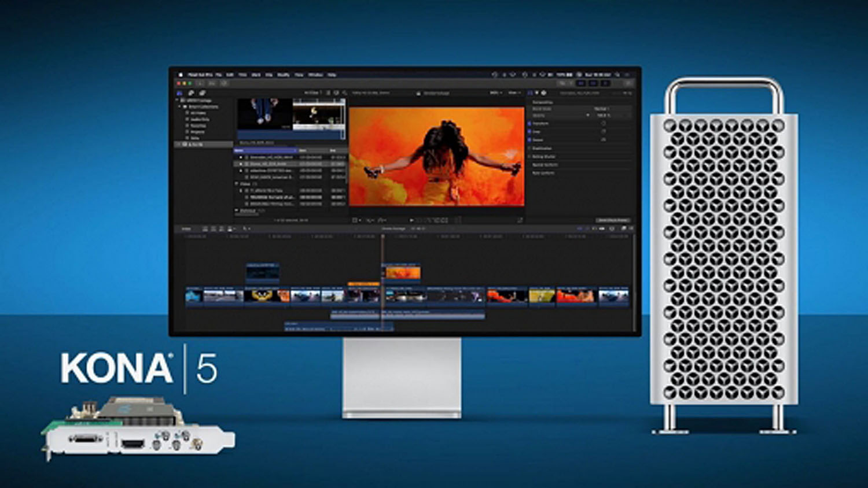Switch the viewer to full screen playback

[520, 220]
